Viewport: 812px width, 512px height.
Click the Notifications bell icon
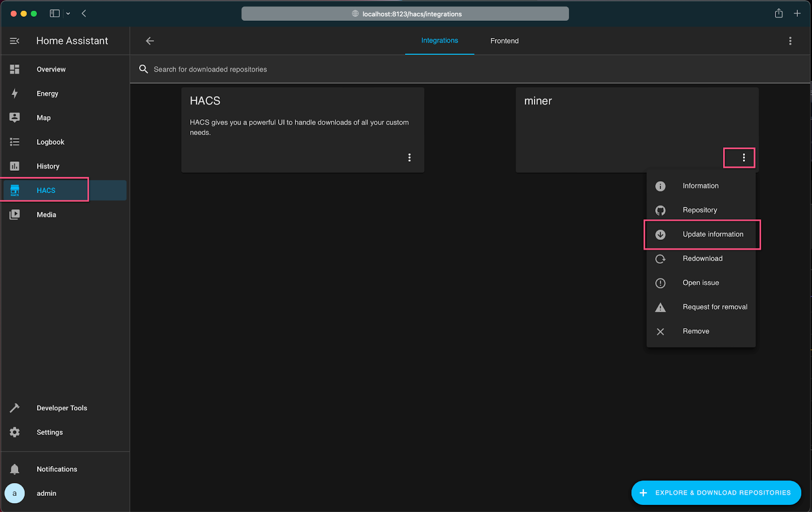point(15,469)
